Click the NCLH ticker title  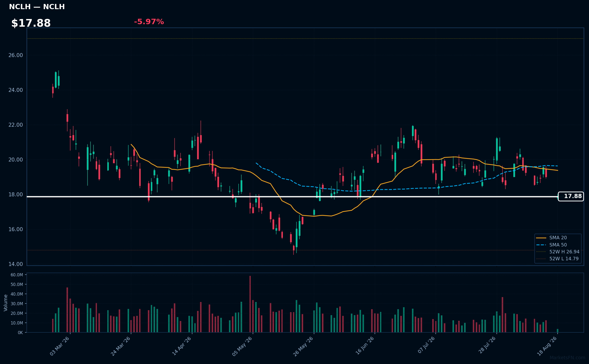[x=37, y=7]
